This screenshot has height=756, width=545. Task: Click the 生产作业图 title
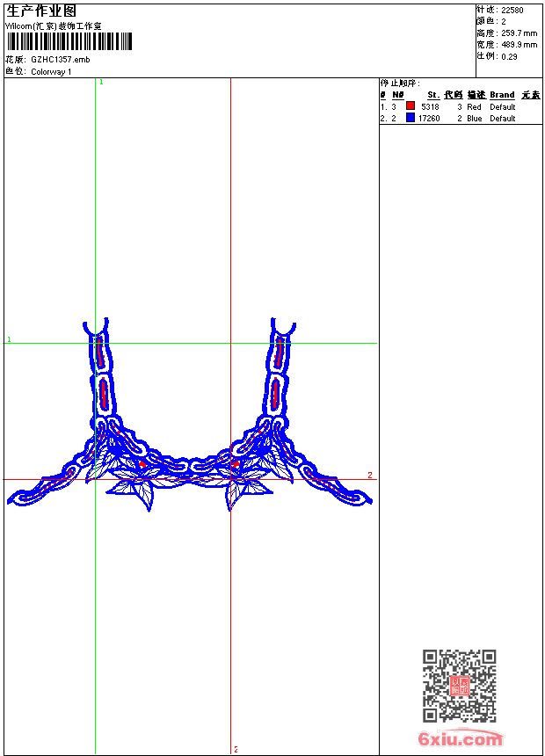tap(41, 11)
